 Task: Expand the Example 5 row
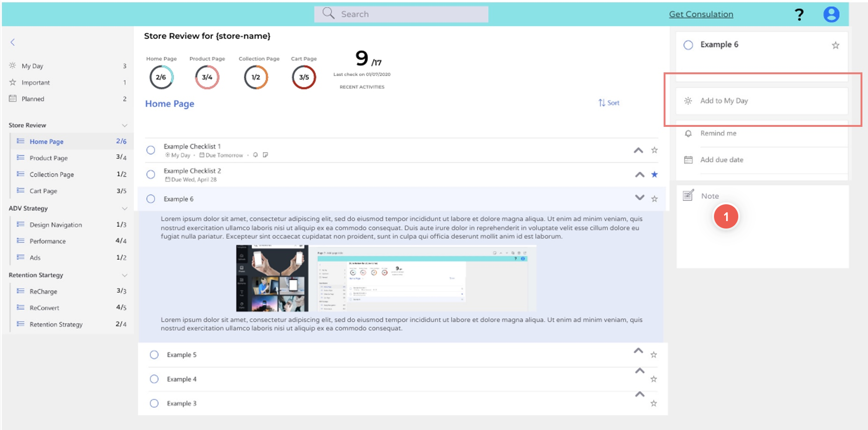click(638, 351)
